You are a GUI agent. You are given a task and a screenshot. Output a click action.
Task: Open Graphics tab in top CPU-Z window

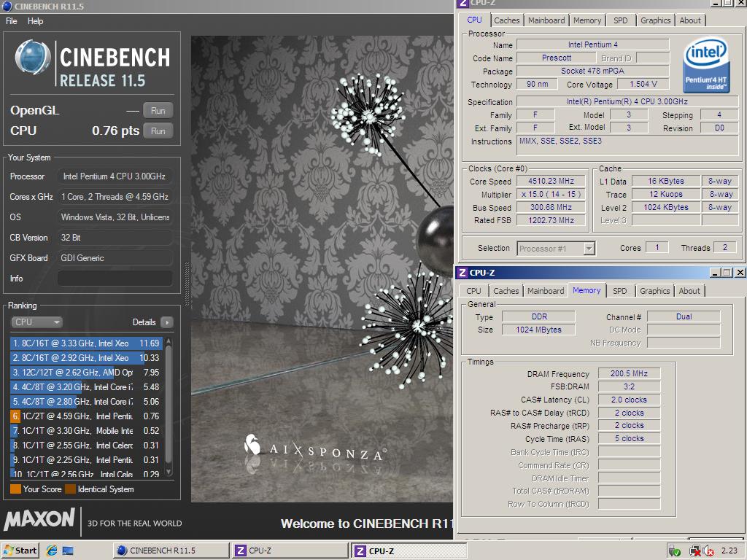point(656,20)
